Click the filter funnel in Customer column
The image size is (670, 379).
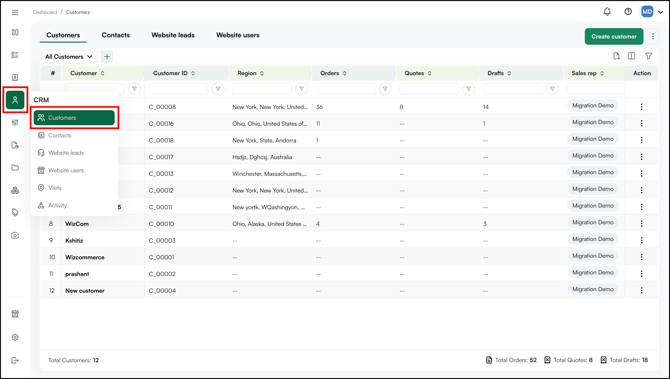(x=134, y=88)
